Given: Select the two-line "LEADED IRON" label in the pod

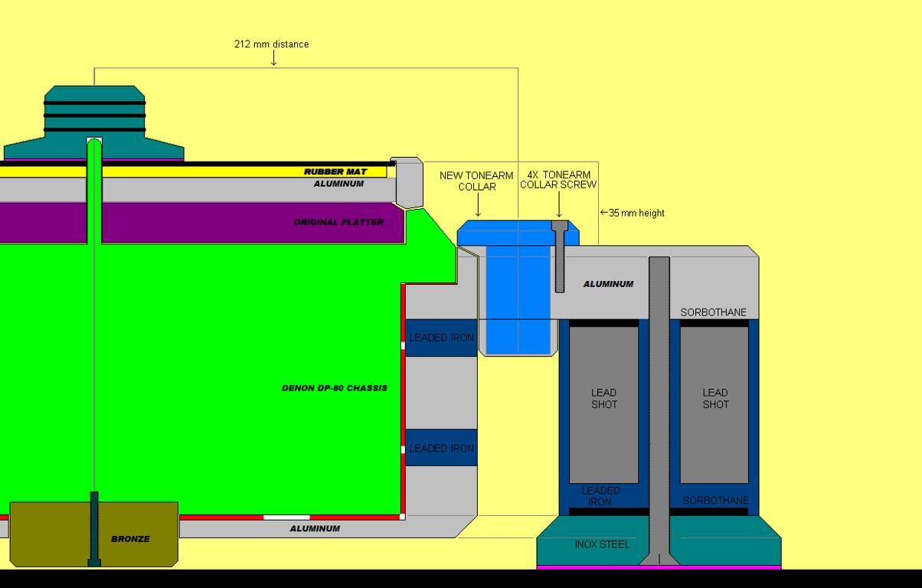Looking at the screenshot, I should (600, 496).
